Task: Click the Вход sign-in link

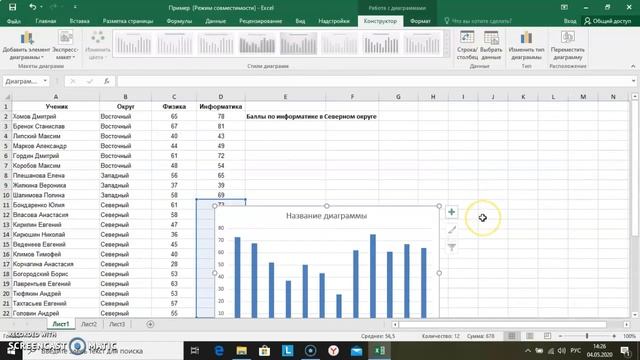Action: coord(570,21)
